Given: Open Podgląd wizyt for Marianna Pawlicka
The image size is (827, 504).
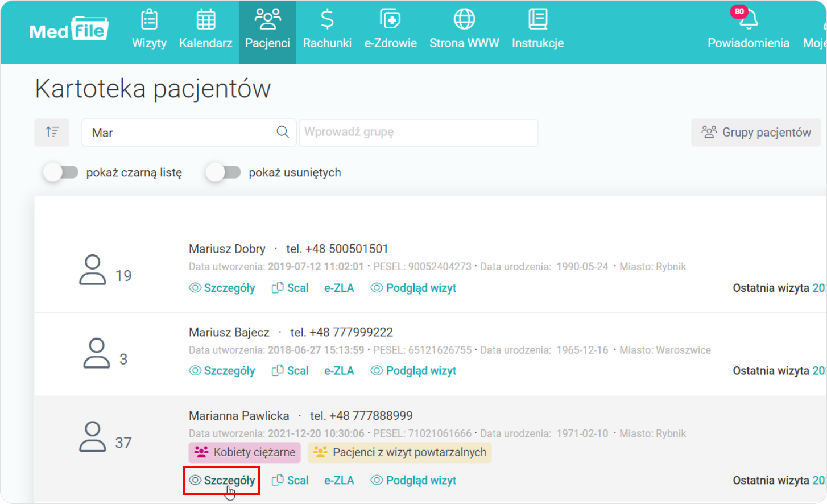Looking at the screenshot, I should [x=413, y=481].
